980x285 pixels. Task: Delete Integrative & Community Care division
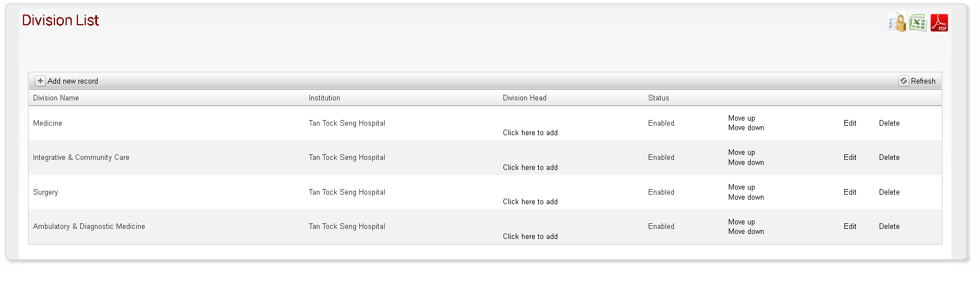coord(889,158)
